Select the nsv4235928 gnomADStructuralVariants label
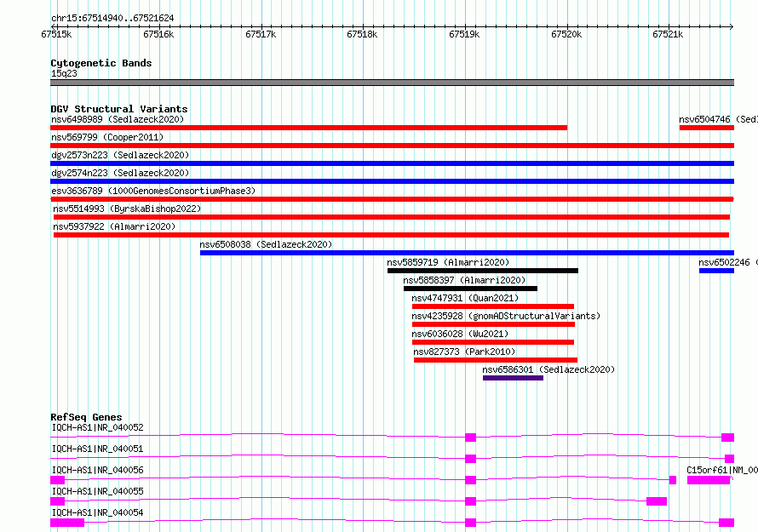This screenshot has width=758, height=532. 505,316
